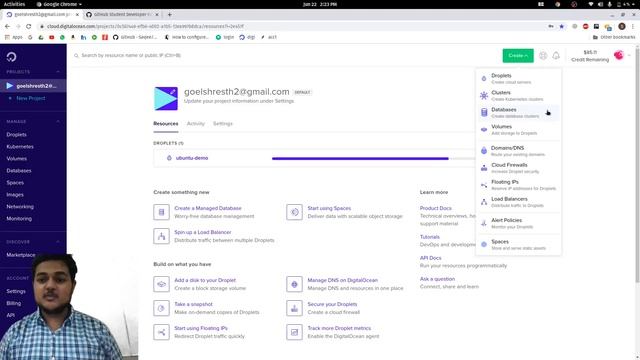Click the project logo edit icon
The width and height of the screenshot is (640, 360).
click(x=173, y=92)
